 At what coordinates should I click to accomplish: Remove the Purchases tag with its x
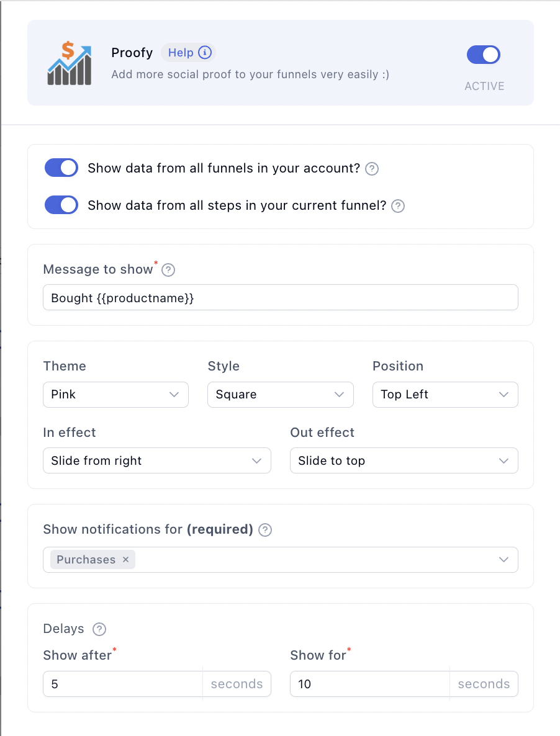pos(125,560)
